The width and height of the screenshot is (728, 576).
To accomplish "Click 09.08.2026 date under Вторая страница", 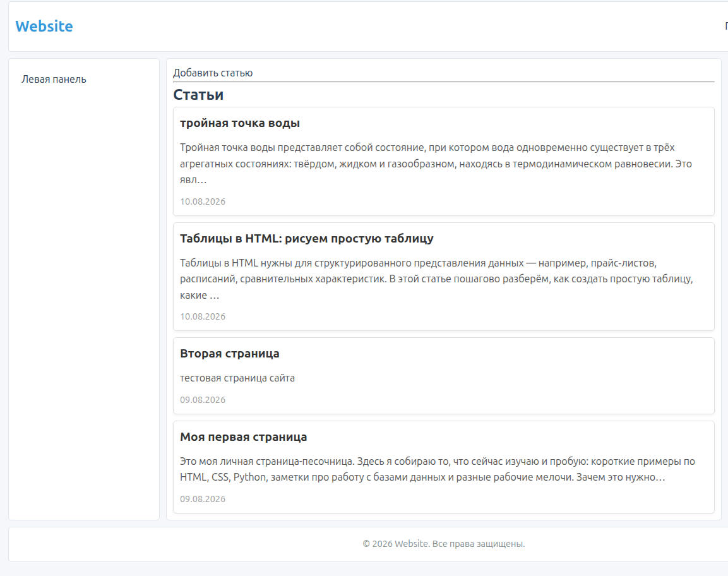I will (x=203, y=400).
